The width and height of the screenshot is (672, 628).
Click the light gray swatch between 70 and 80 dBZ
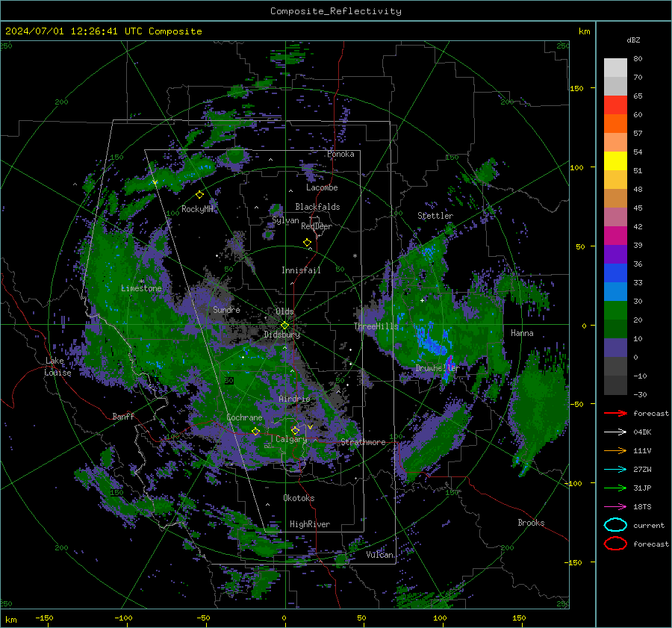[615, 67]
